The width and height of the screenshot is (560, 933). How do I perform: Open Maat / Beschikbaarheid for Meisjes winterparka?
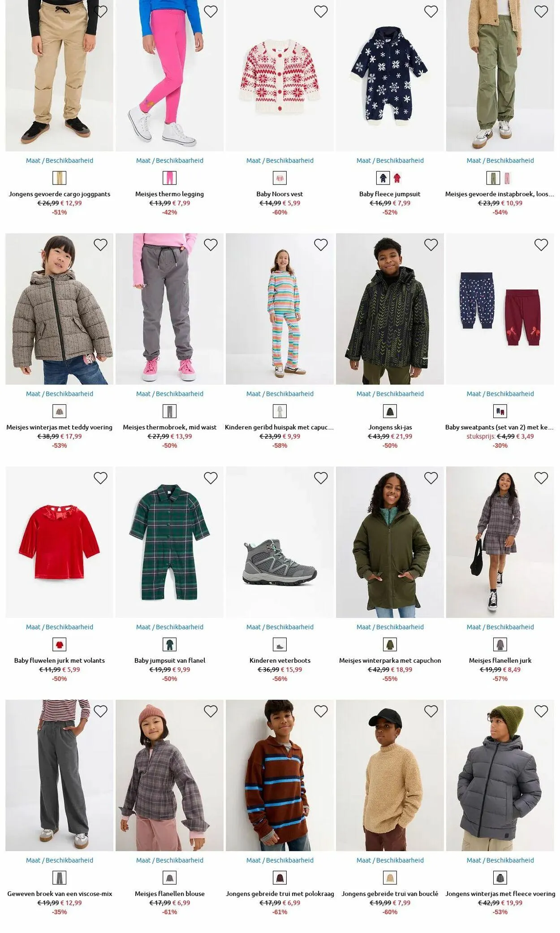(390, 627)
